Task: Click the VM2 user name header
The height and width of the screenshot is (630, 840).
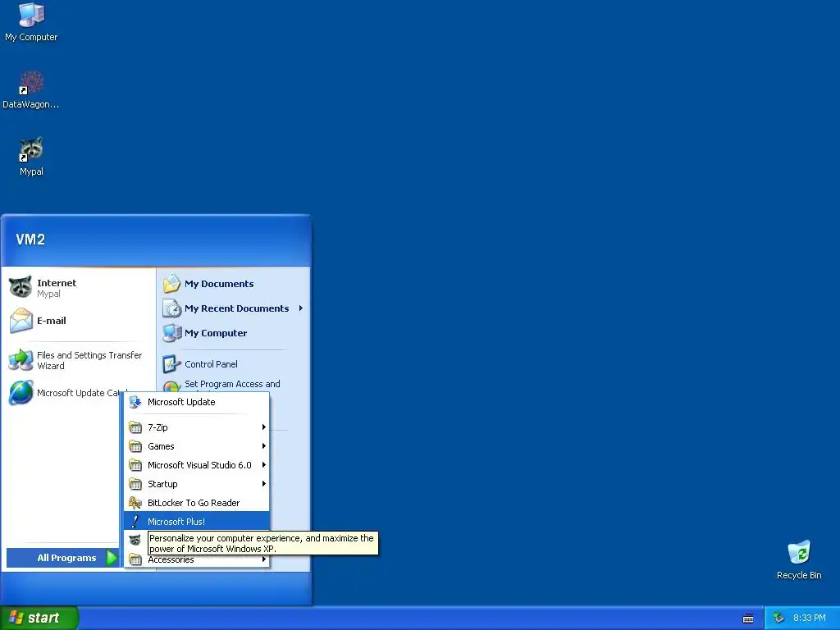Action: (30, 240)
